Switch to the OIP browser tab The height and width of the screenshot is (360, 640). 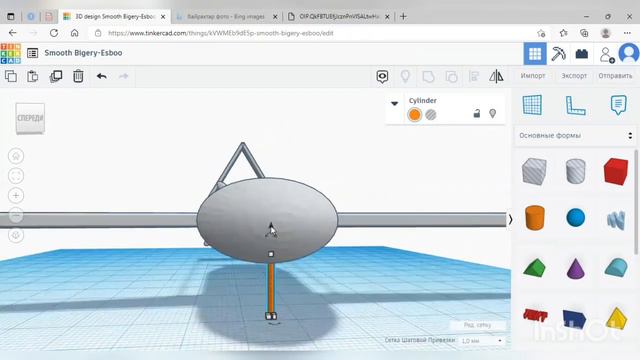[x=339, y=17]
